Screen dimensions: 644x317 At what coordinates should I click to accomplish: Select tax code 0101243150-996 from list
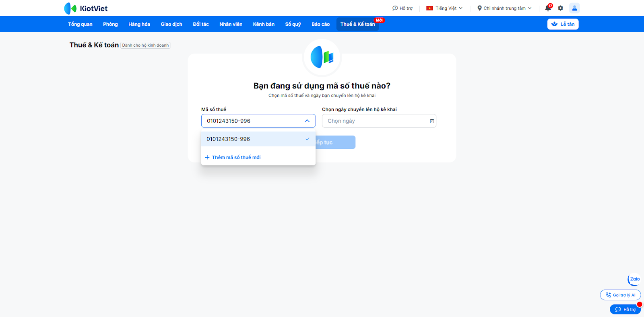258,139
